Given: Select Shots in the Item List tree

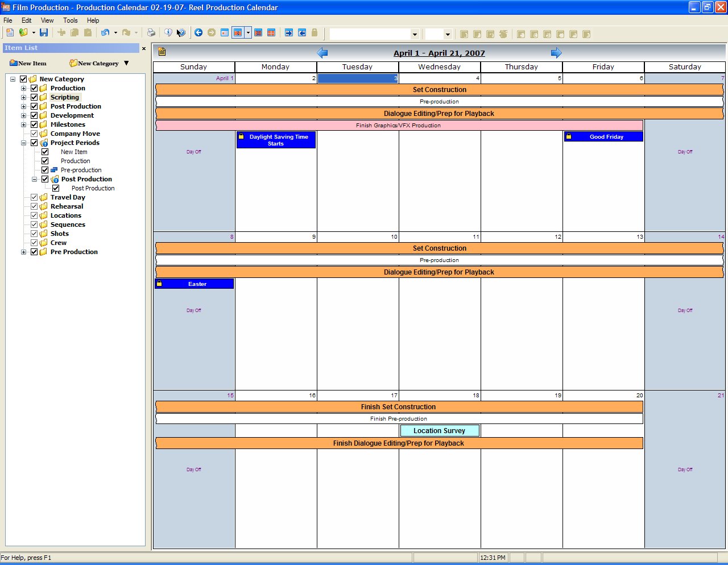Looking at the screenshot, I should 60,234.
